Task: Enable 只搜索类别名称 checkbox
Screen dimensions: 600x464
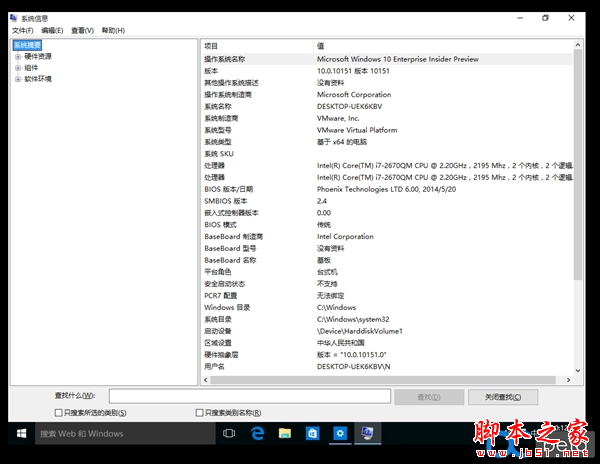Action: 200,412
